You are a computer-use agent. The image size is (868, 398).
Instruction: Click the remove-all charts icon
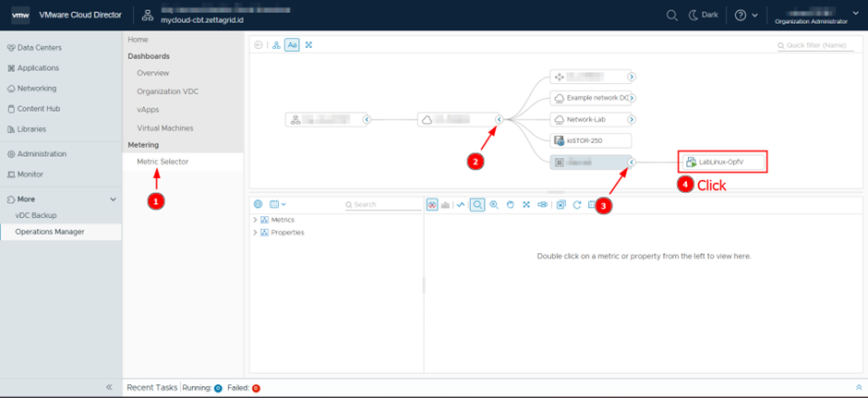click(x=561, y=204)
